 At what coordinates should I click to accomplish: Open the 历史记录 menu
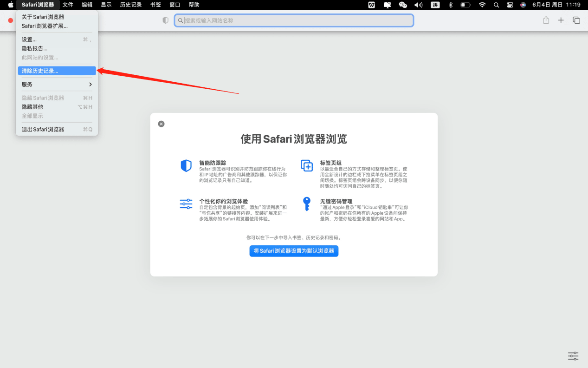coord(131,5)
